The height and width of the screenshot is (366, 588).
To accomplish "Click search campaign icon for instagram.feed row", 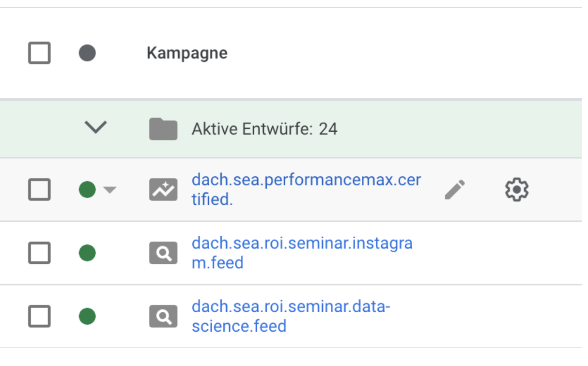I will (163, 253).
